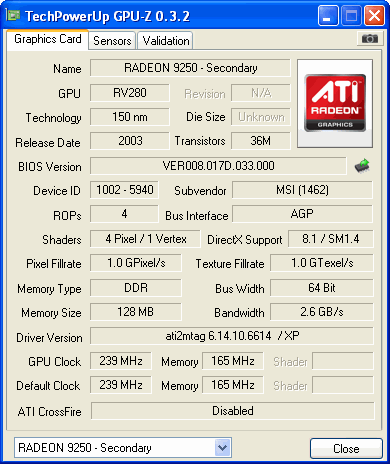Switch to the Sensors tab
The image size is (390, 464).
(x=112, y=41)
